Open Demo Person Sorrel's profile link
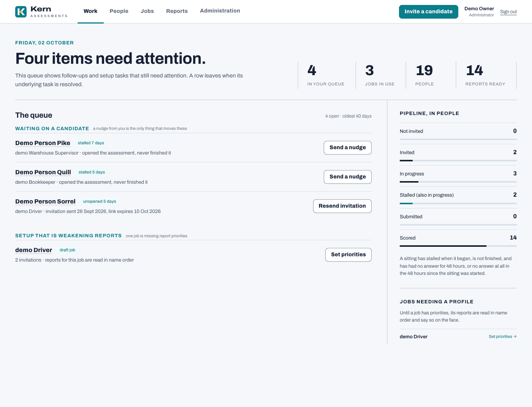532x407 pixels. (45, 202)
